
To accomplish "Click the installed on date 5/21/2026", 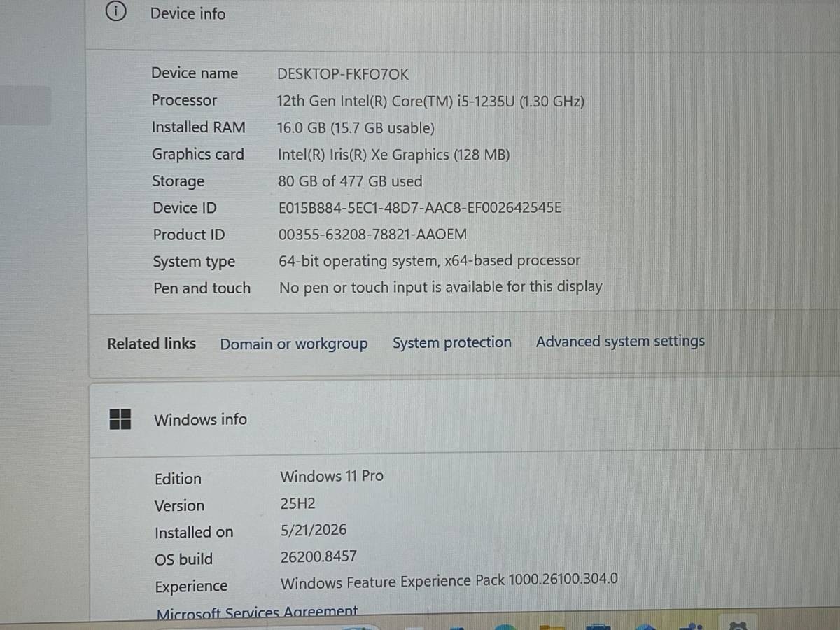I will pos(314,530).
